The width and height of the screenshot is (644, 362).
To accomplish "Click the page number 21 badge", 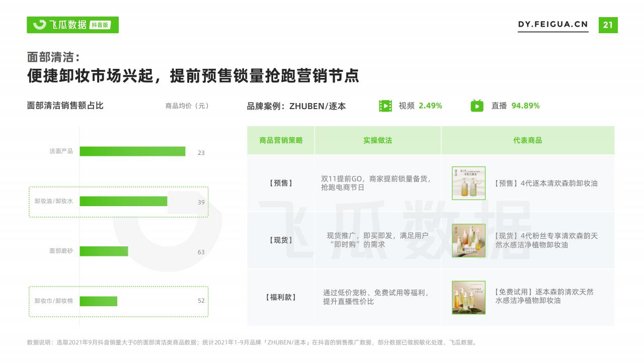I will (608, 25).
